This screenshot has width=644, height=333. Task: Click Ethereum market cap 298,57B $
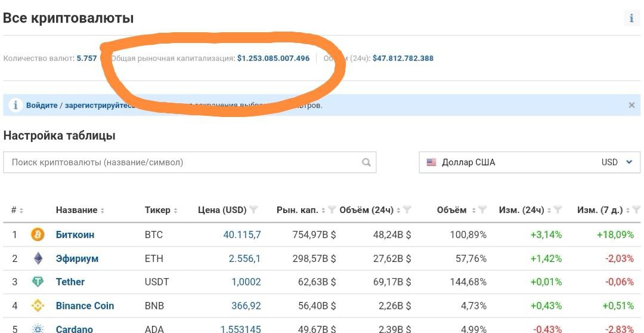click(314, 258)
